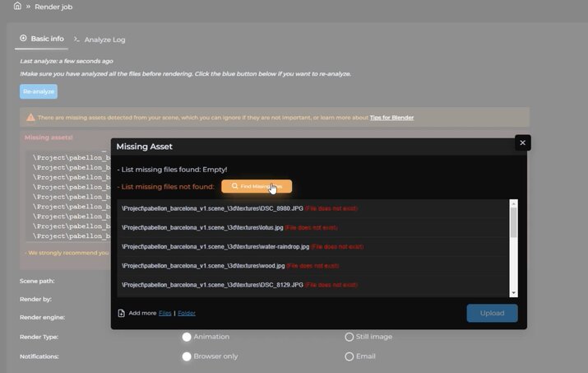
Task: Open the Tips for Blender link
Action: [x=391, y=118]
